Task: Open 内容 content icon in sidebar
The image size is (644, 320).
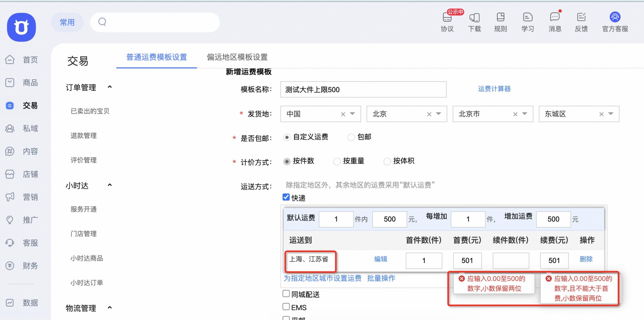Action: (x=10, y=151)
